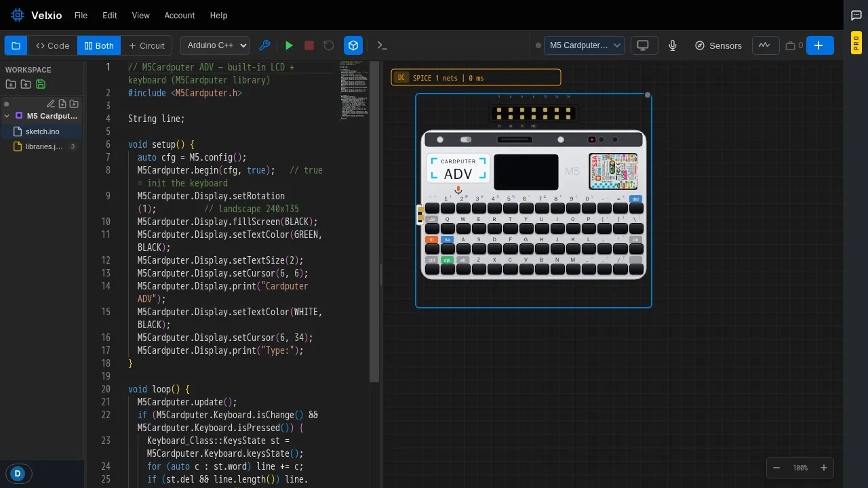This screenshot has width=868, height=488.
Task: Switch to Circuit only view
Action: point(146,45)
